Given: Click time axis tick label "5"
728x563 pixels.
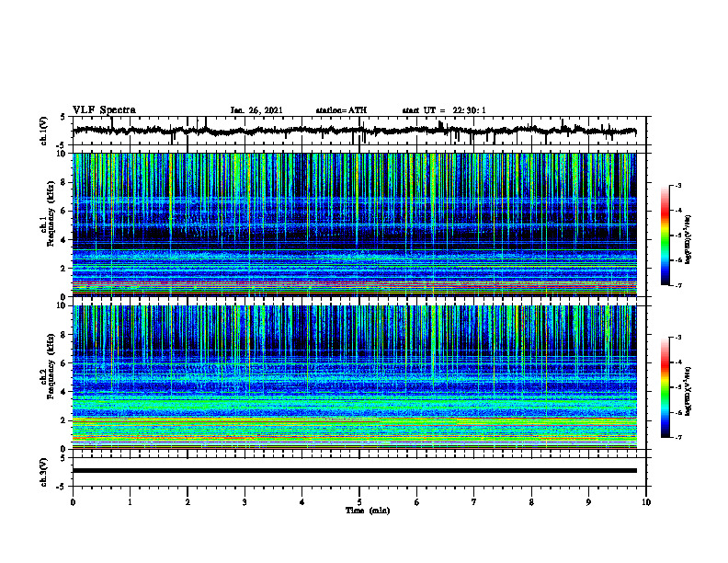Looking at the screenshot, I should coord(359,502).
